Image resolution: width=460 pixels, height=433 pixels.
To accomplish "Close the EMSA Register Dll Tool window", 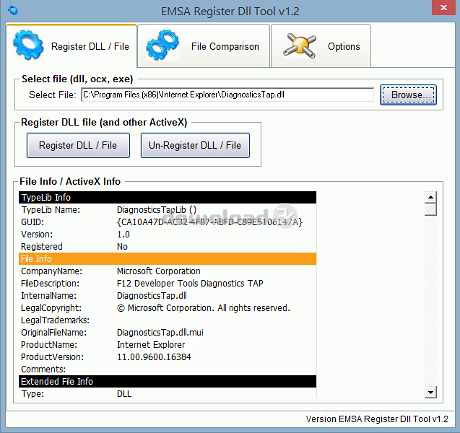I will coord(444,8).
